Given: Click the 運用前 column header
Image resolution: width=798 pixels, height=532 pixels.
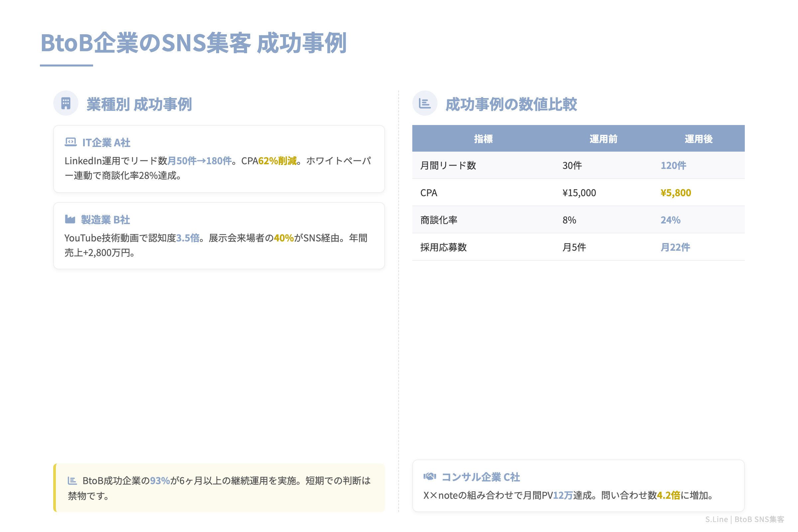Looking at the screenshot, I should pos(603,138).
